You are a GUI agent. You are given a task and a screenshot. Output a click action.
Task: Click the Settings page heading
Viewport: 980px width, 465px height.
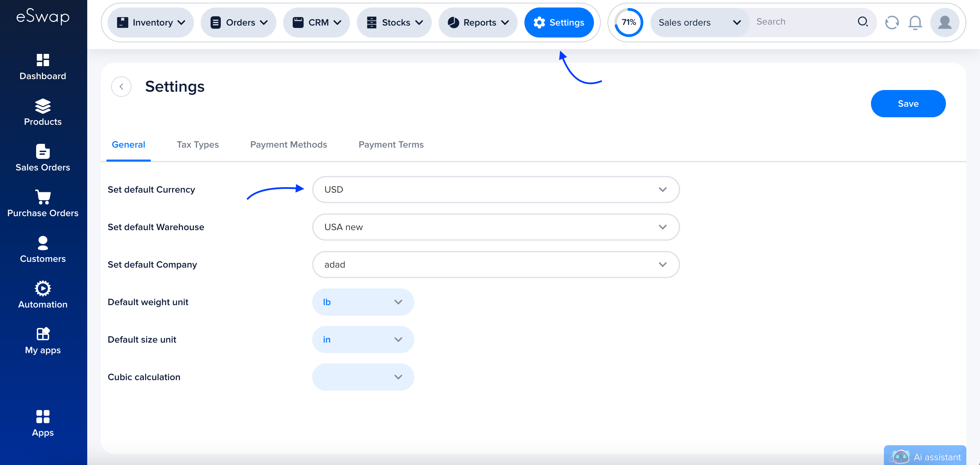point(174,86)
